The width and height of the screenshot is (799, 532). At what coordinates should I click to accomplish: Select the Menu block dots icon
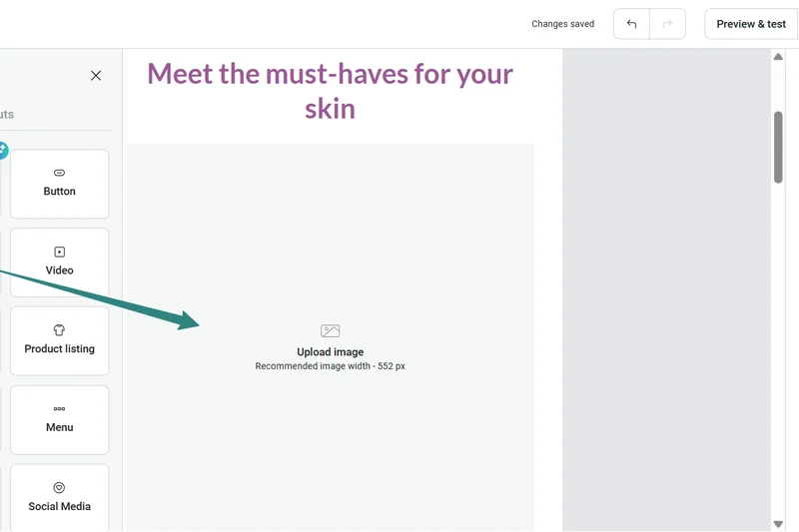[59, 408]
